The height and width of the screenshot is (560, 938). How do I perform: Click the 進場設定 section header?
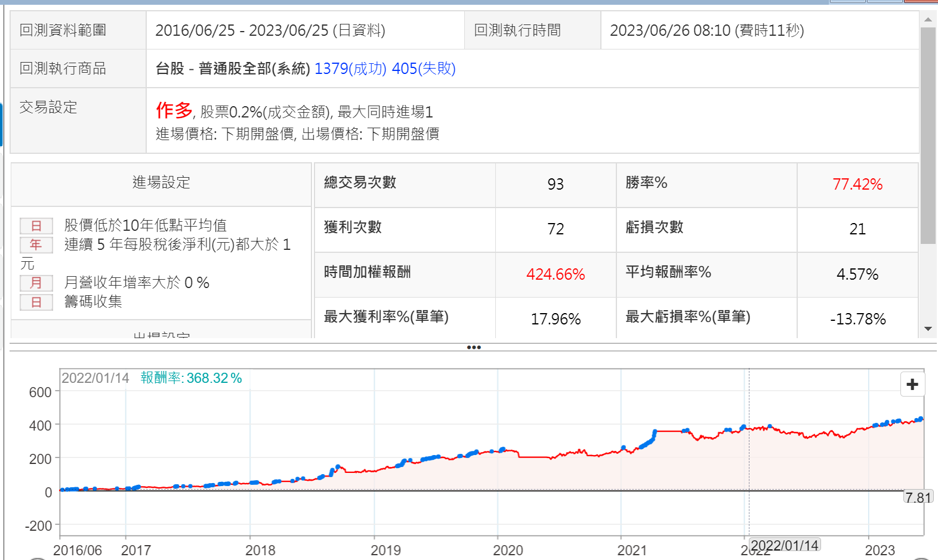(161, 182)
